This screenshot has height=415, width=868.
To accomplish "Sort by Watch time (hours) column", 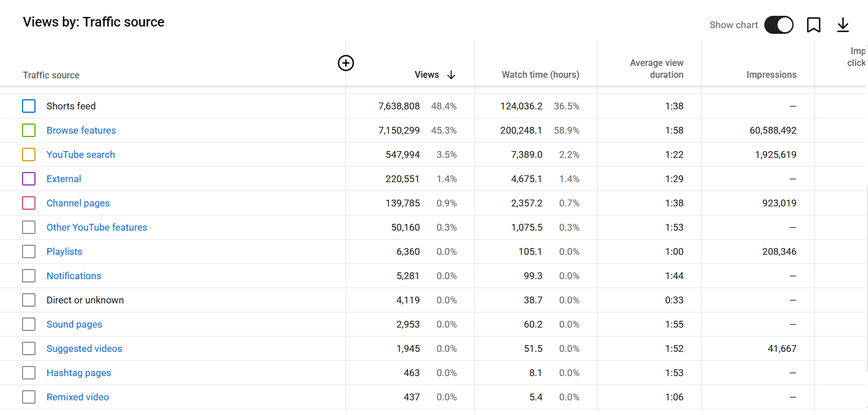I will 540,75.
